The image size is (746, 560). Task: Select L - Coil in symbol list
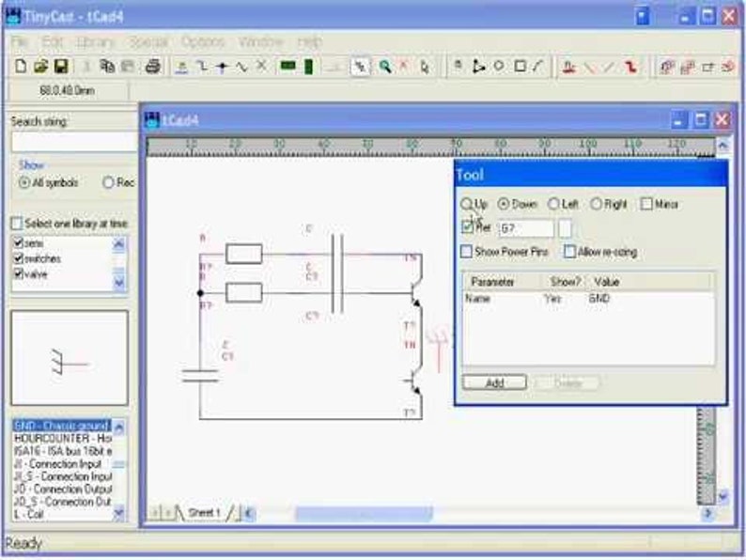pos(29,514)
